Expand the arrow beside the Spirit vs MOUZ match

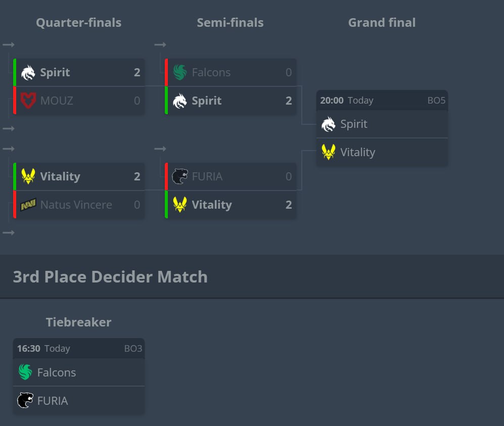[8, 44]
